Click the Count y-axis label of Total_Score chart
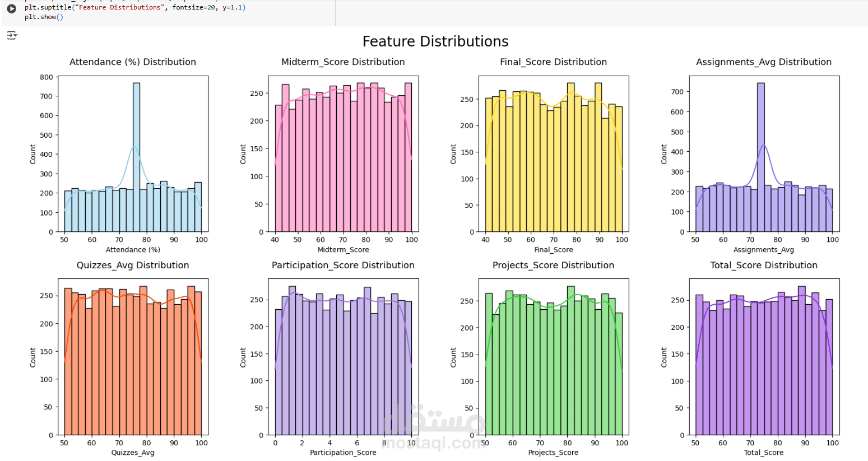This screenshot has height=461, width=868. point(664,357)
